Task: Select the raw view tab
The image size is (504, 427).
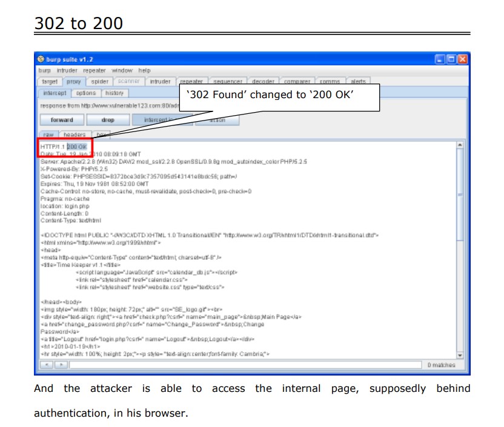Action: tap(48, 134)
